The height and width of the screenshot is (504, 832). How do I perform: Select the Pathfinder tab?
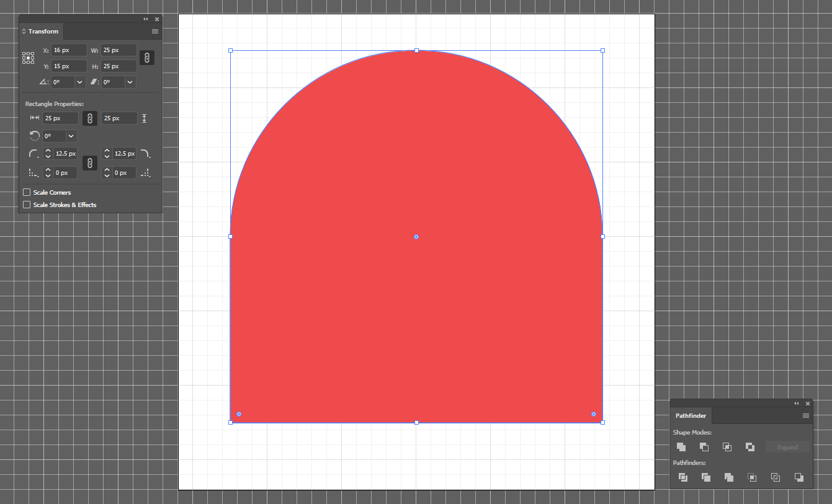click(x=691, y=415)
